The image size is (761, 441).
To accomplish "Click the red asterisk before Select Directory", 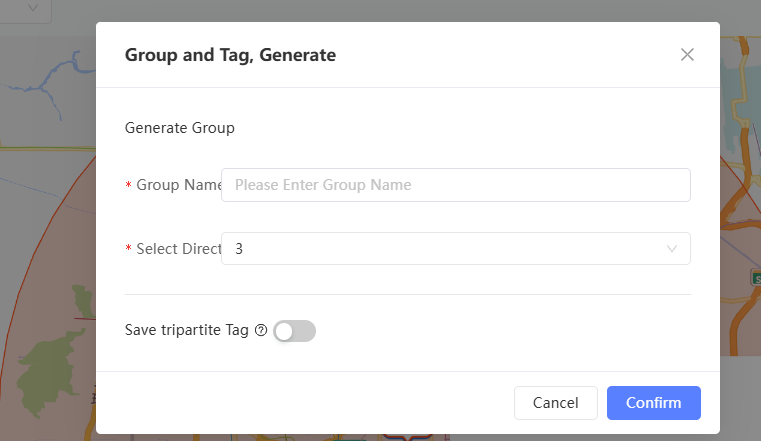I will click(128, 250).
